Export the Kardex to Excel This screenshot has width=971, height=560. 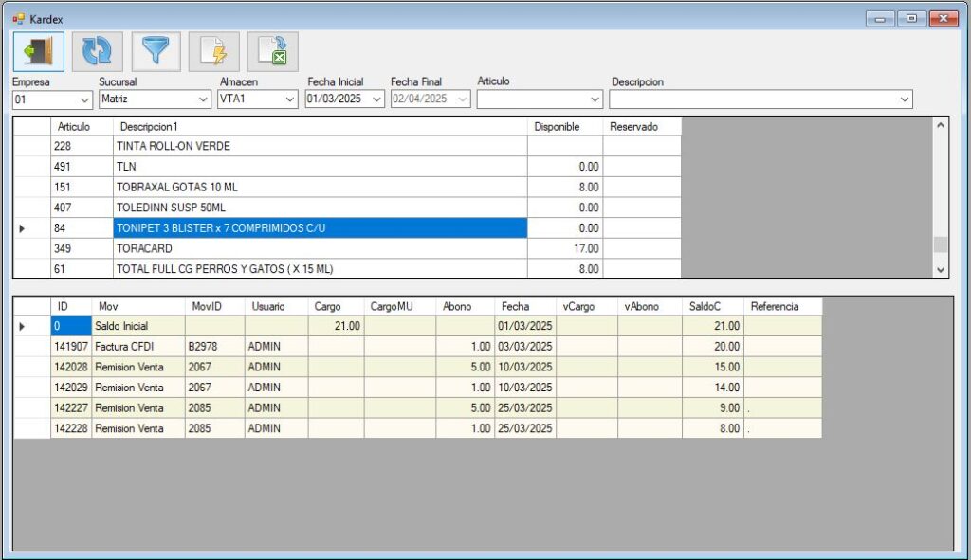tap(273, 51)
